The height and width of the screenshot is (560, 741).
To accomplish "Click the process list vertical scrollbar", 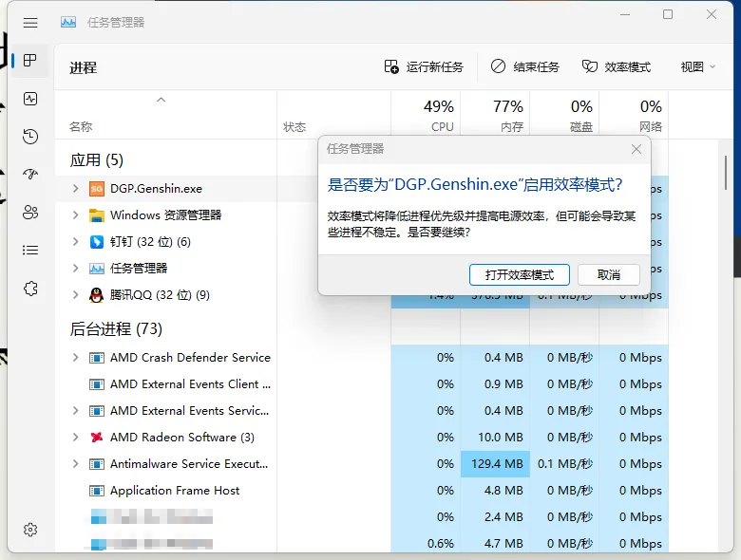I will (726, 173).
